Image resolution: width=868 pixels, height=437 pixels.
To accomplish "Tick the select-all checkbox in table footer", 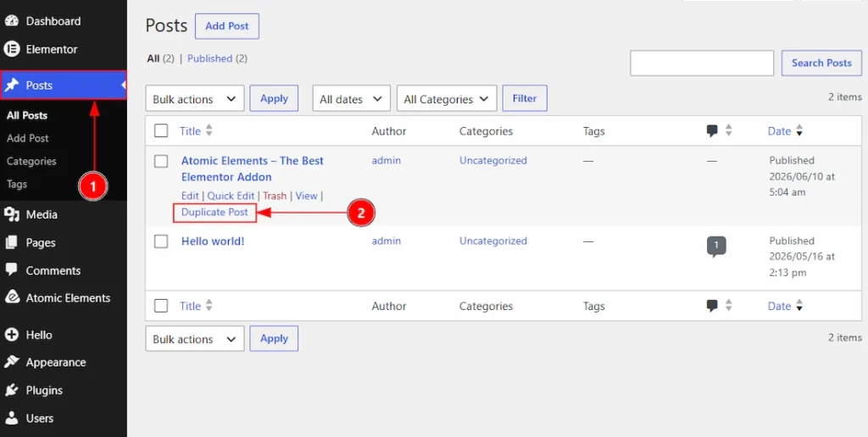I will [161, 306].
